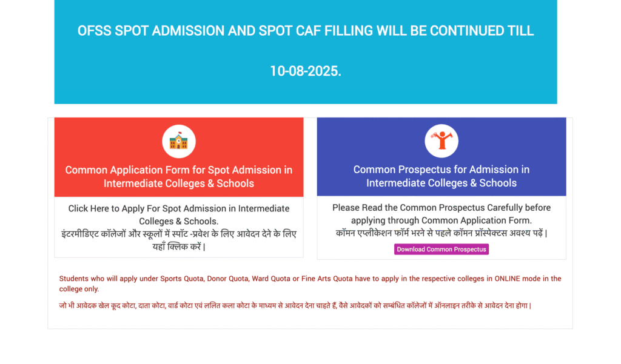Click 'Intermediate Colleges & Schools' in blue card header
Screen dimensions: 621x364
click(x=441, y=183)
